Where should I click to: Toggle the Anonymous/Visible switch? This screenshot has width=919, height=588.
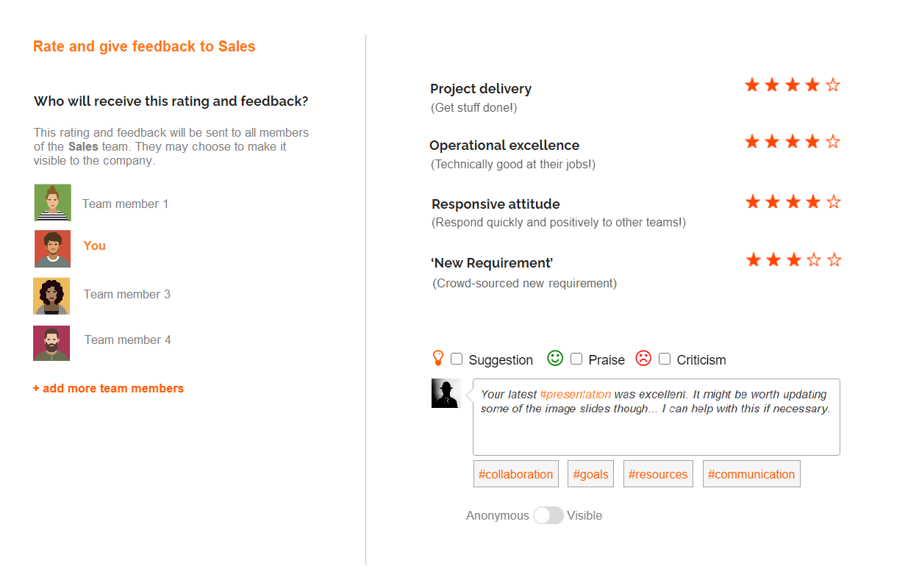548,515
